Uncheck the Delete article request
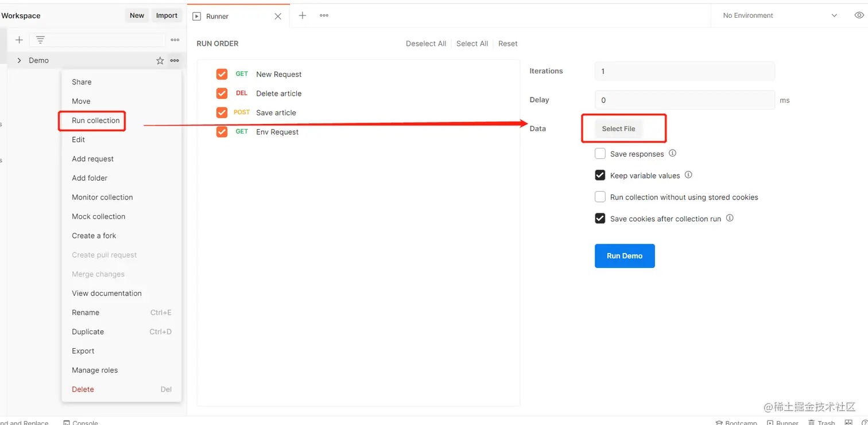 tap(222, 93)
